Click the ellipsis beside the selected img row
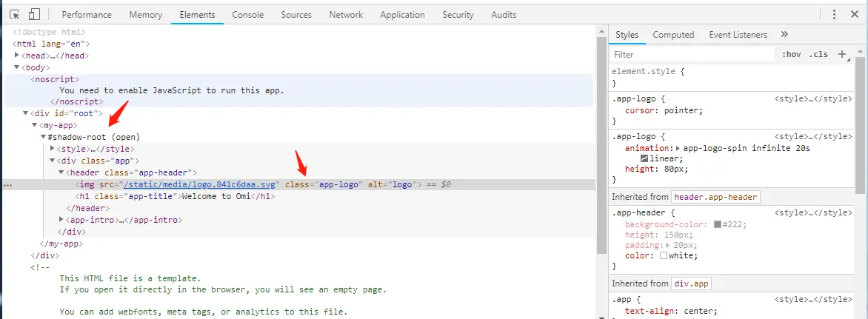 (7, 184)
